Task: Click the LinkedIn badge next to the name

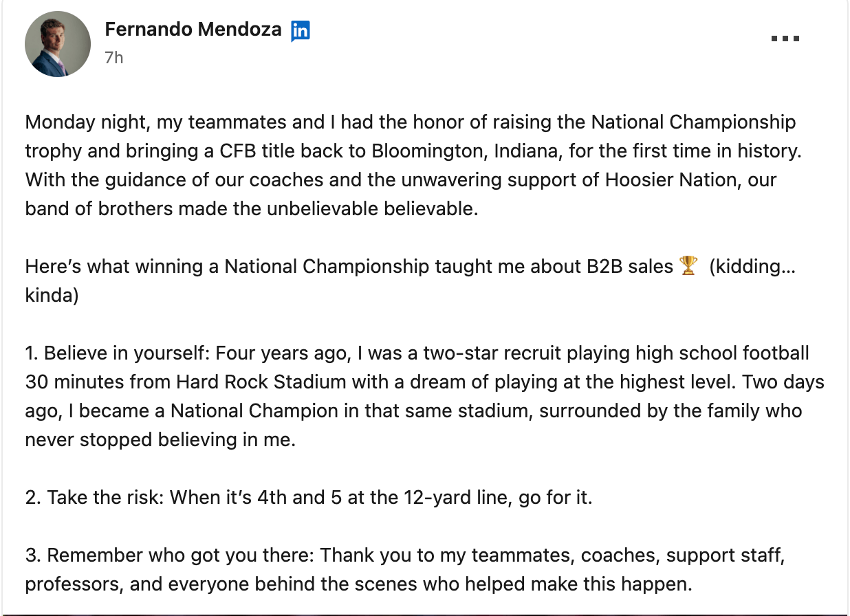Action: point(301,31)
